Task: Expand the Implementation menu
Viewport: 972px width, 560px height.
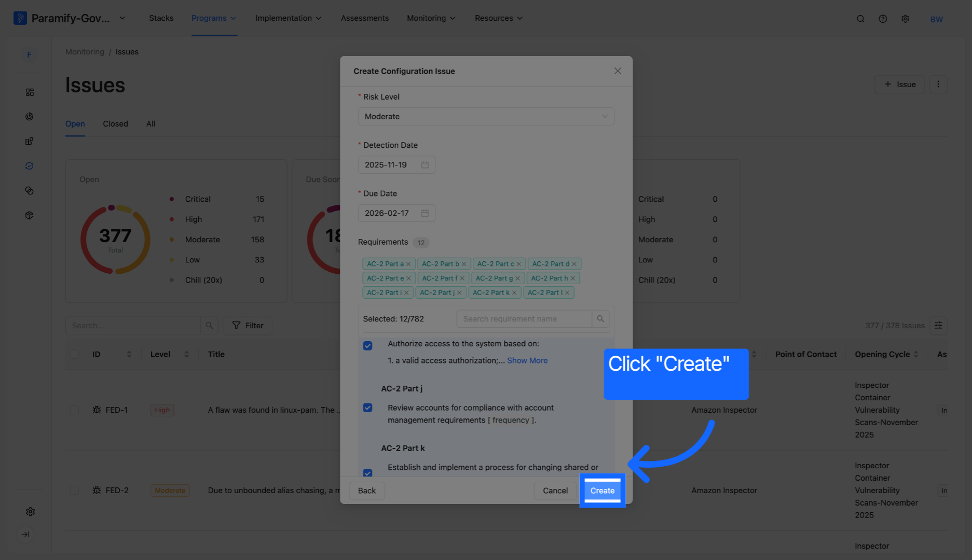Action: (288, 18)
